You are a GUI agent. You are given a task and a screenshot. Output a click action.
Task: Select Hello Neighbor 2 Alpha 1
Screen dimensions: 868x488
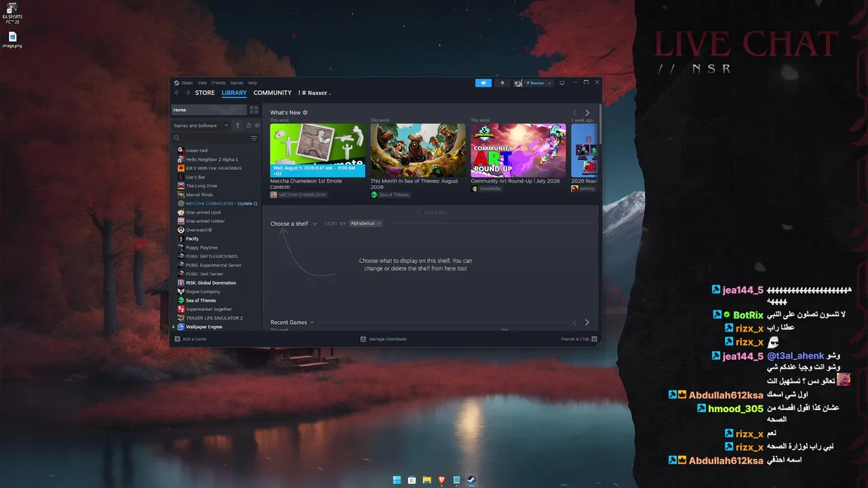click(212, 159)
